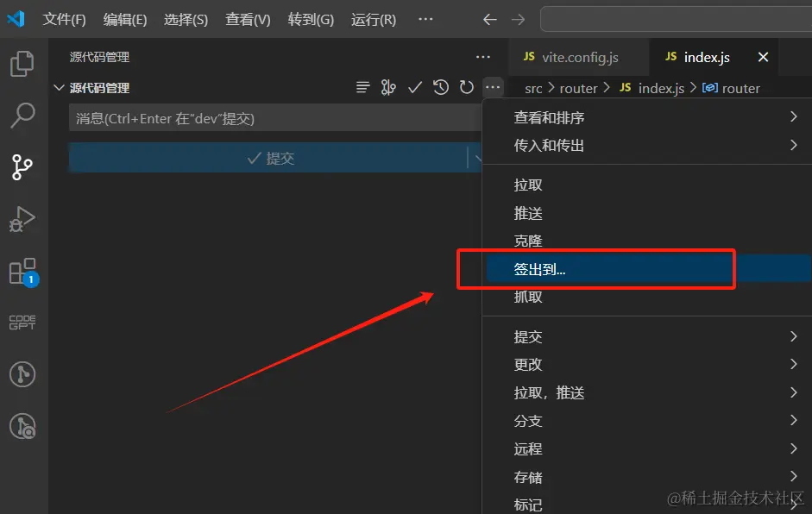Click the commit message input field
Screen dimensions: 812x514
(x=275, y=118)
